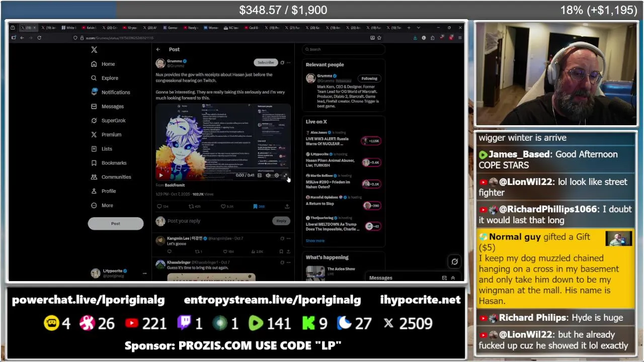644x362 pixels.
Task: Click Grok icon on Grummz post
Action: point(282,62)
